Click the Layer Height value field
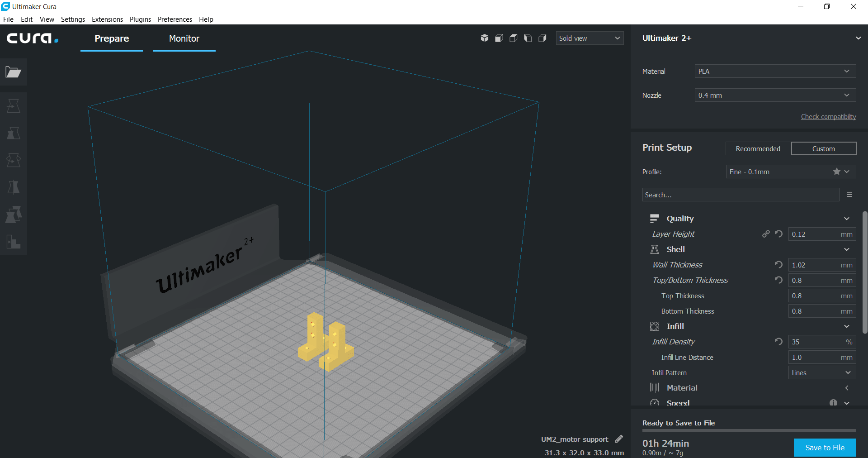The width and height of the screenshot is (868, 458). pos(822,234)
